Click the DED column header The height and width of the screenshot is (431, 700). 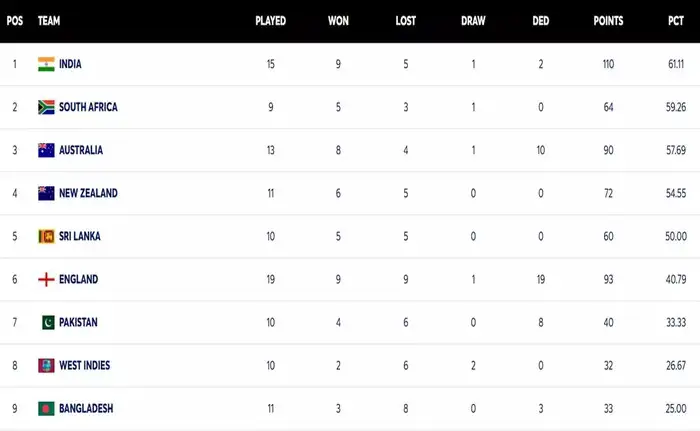point(541,20)
